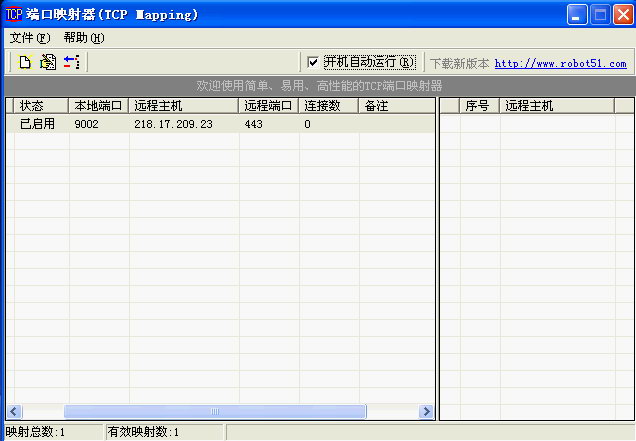
Task: Open the 帮助 menu
Action: pos(83,38)
